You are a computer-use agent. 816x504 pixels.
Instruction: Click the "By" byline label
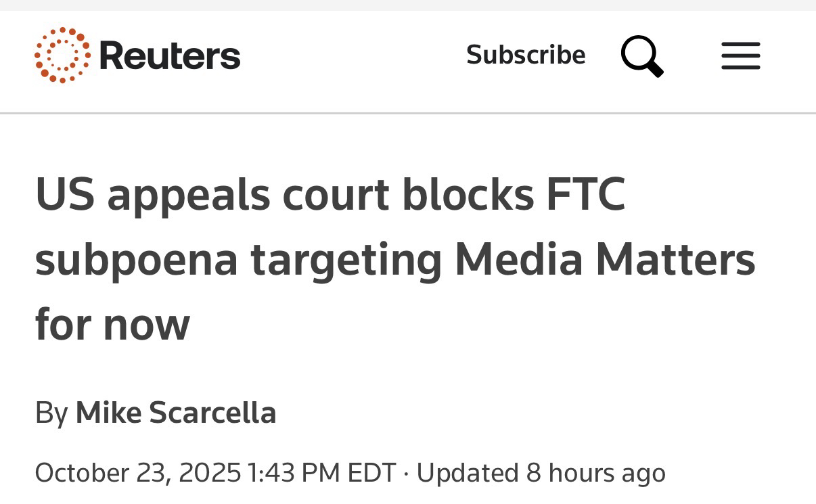[x=51, y=413]
